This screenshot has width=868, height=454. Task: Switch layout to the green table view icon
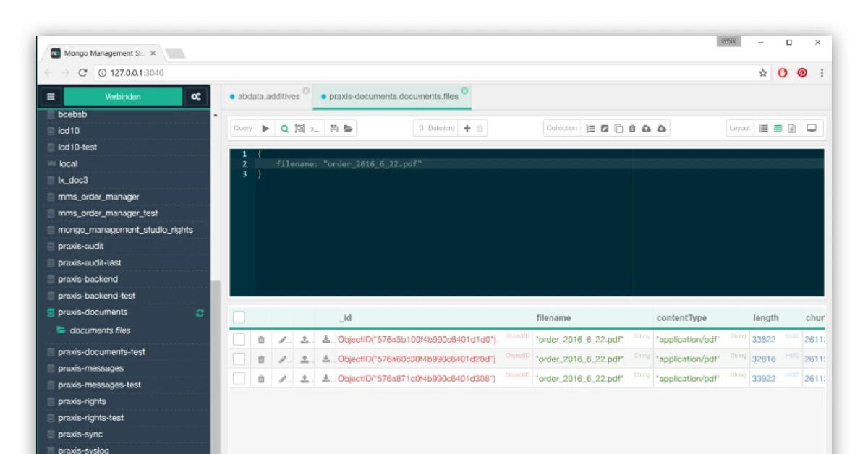click(x=778, y=129)
